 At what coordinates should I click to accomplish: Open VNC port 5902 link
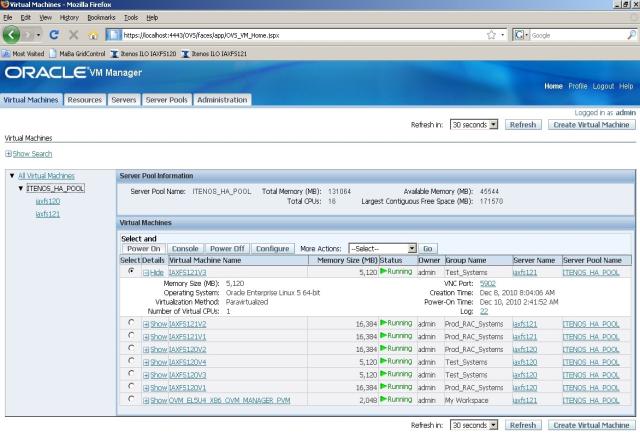pyautogui.click(x=488, y=283)
